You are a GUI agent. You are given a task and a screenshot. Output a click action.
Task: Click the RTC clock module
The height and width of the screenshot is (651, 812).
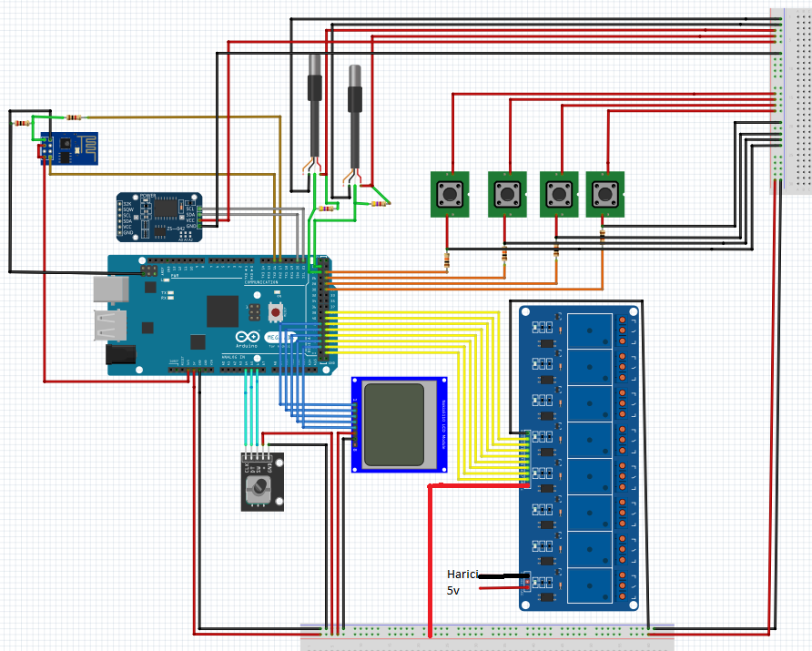coord(159,218)
